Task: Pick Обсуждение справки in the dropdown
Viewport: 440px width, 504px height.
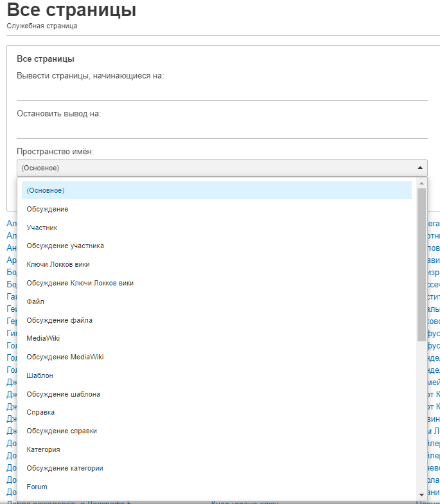Action: [216, 431]
